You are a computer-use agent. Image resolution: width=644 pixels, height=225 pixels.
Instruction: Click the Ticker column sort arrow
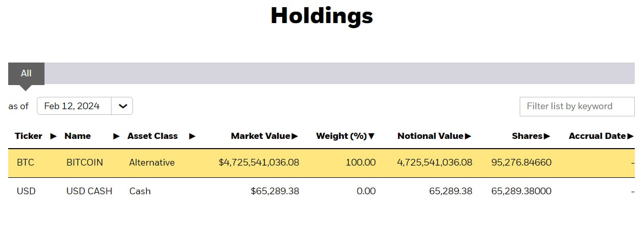53,136
